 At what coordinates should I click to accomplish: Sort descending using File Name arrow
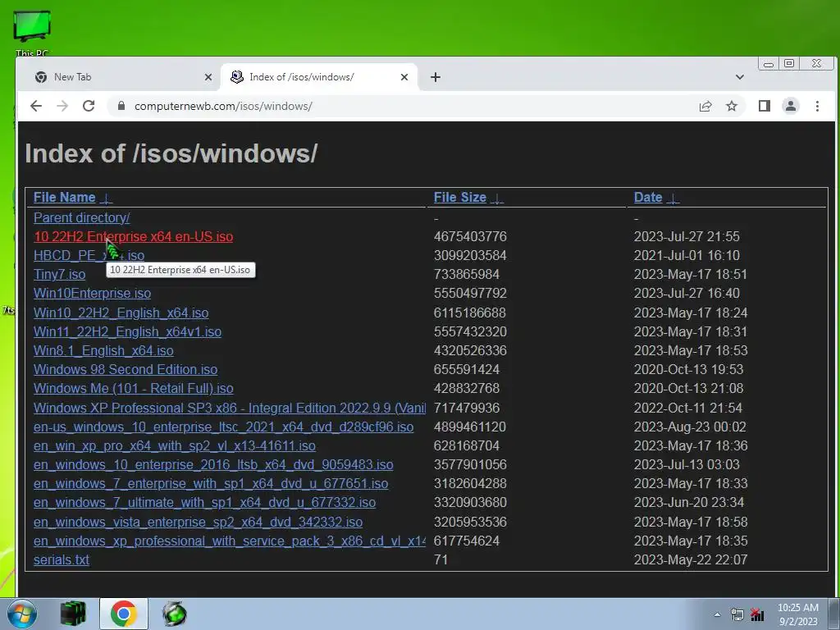(106, 199)
